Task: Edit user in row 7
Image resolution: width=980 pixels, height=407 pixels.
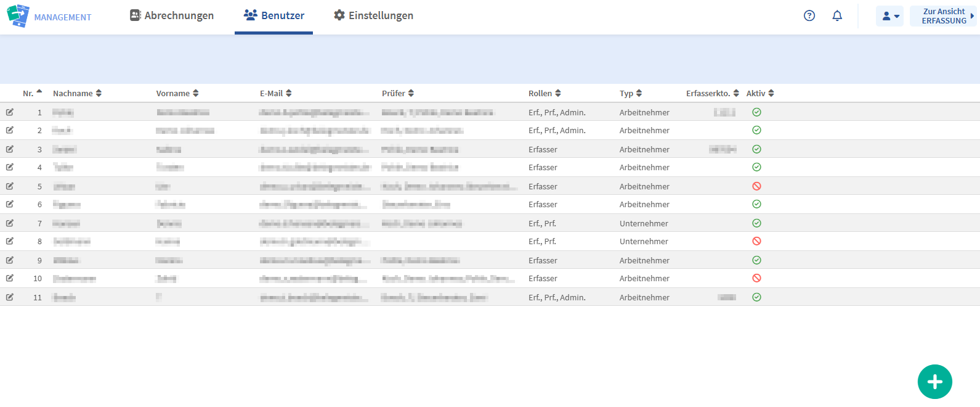Action: pyautogui.click(x=10, y=223)
